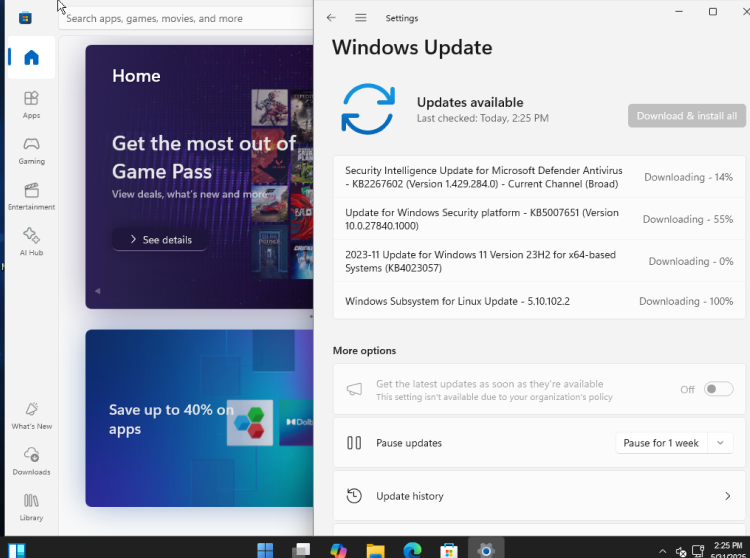
Task: Open File Explorer from taskbar
Action: tap(375, 549)
